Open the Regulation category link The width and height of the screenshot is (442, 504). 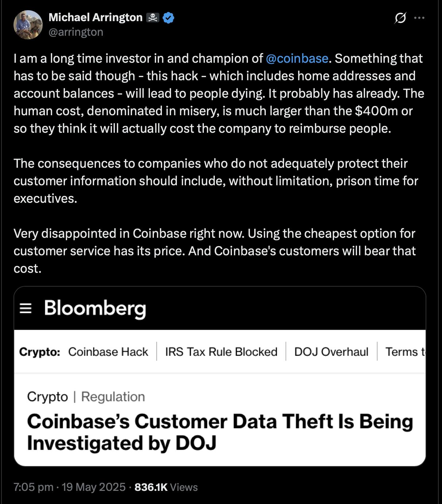point(113,397)
